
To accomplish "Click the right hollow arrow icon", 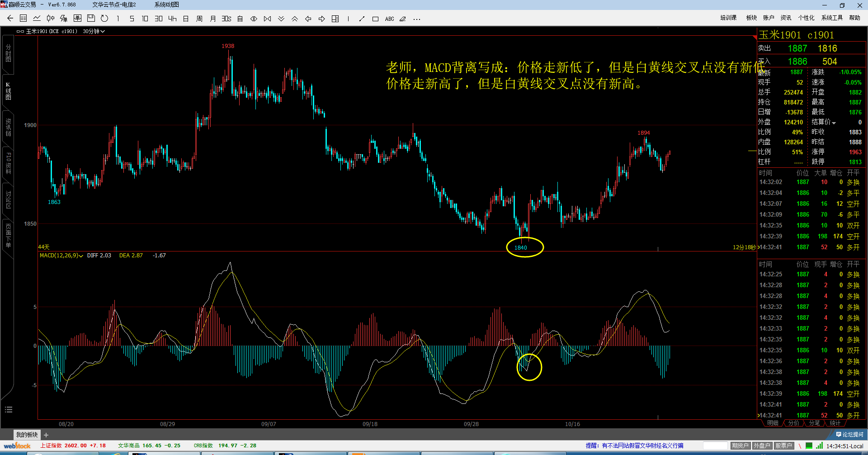I will click(322, 19).
